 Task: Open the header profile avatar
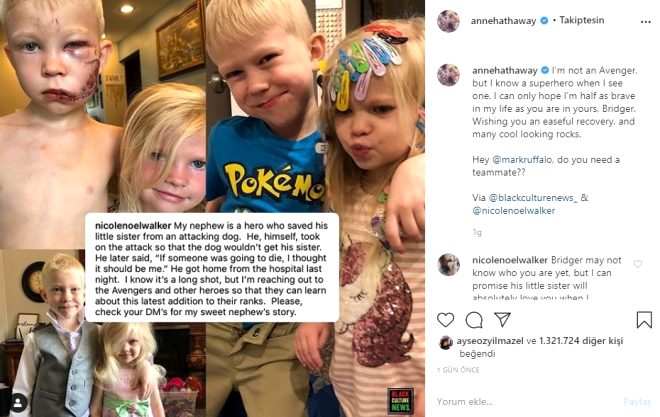(448, 21)
